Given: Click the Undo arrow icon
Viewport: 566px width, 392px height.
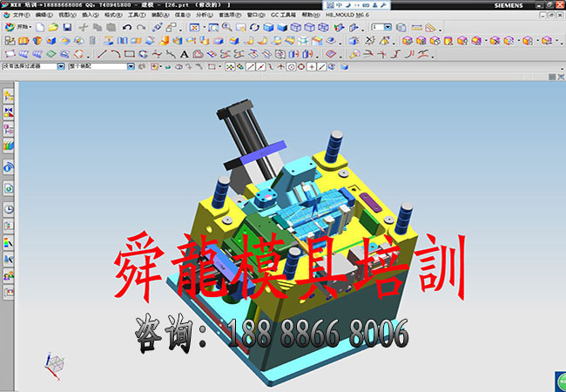Looking at the screenshot, I should pos(127,28).
